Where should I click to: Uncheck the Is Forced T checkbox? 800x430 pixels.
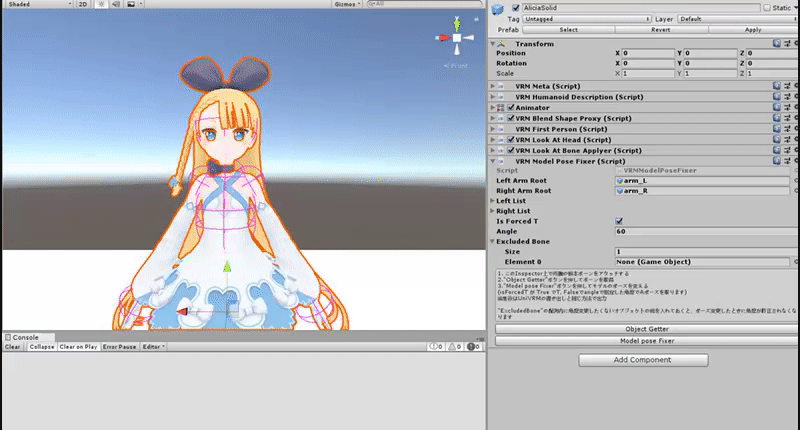pos(619,221)
